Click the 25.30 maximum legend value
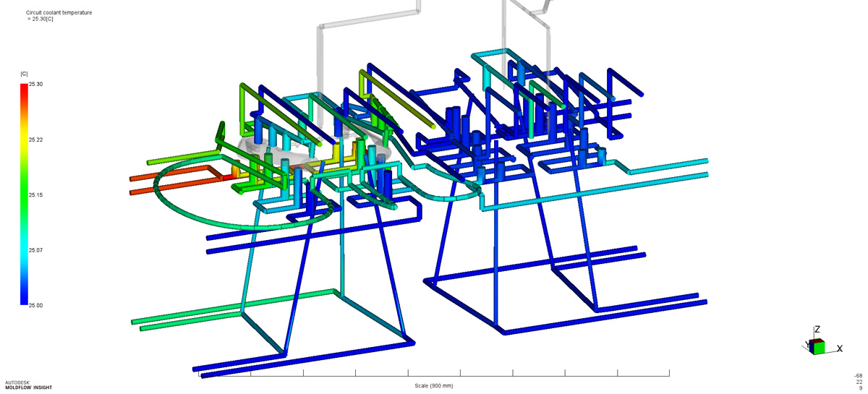868x394 pixels. [x=35, y=85]
